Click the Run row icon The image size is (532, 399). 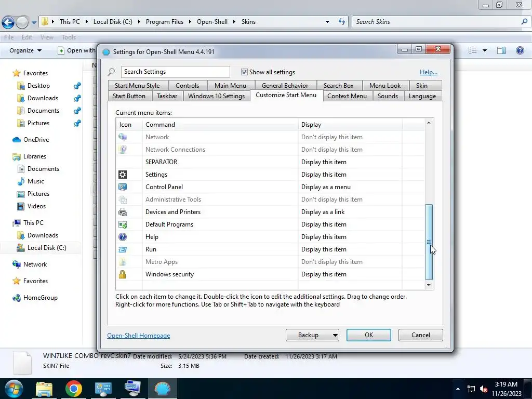(123, 249)
